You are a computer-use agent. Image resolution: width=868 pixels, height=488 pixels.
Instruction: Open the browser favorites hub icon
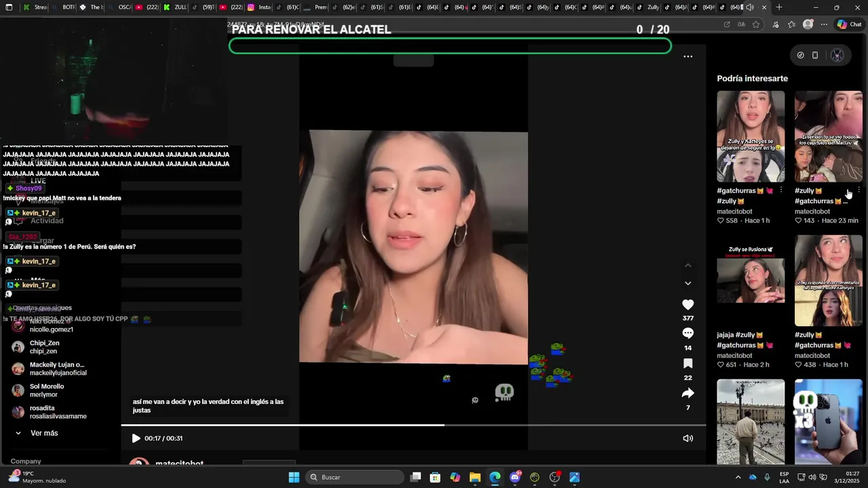(791, 24)
